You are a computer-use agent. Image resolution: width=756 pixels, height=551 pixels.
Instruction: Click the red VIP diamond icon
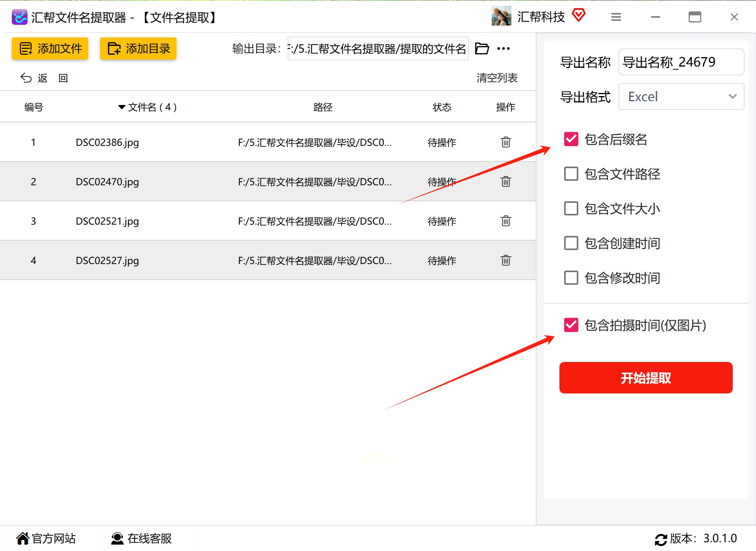click(x=579, y=15)
